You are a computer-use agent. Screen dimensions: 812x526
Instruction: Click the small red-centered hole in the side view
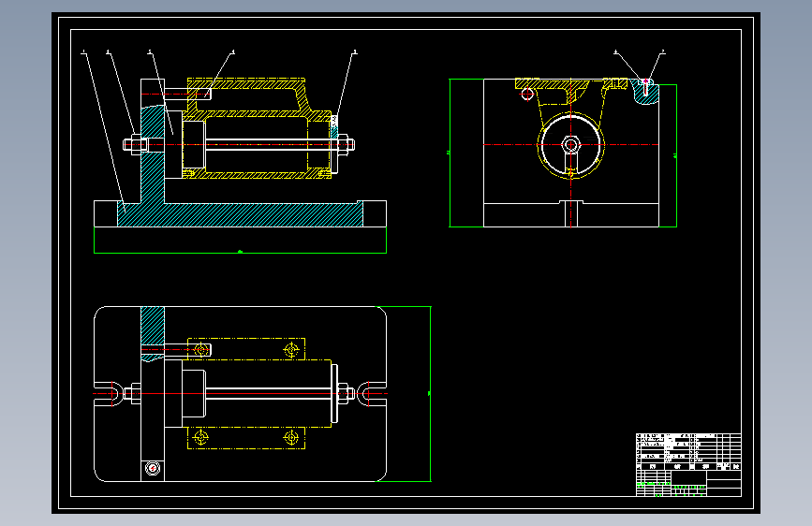(x=527, y=95)
